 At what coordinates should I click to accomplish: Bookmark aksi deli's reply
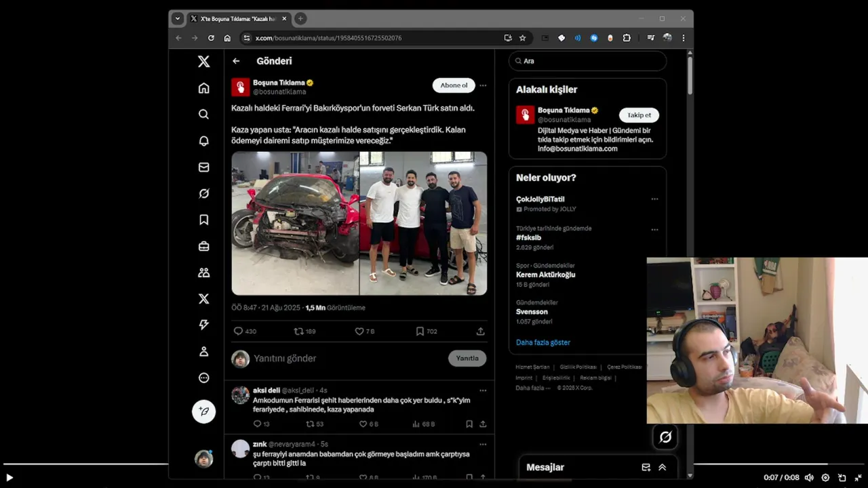[469, 424]
